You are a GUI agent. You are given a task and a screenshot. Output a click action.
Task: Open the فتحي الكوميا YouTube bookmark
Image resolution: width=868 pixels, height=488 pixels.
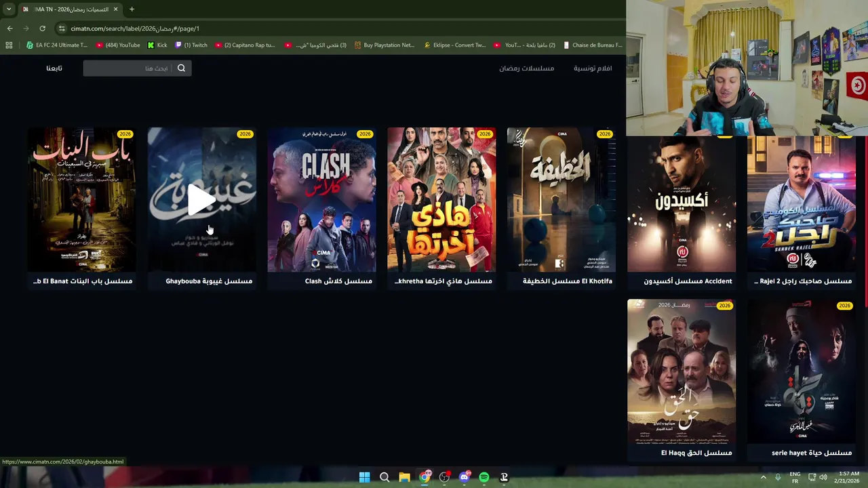(x=315, y=45)
